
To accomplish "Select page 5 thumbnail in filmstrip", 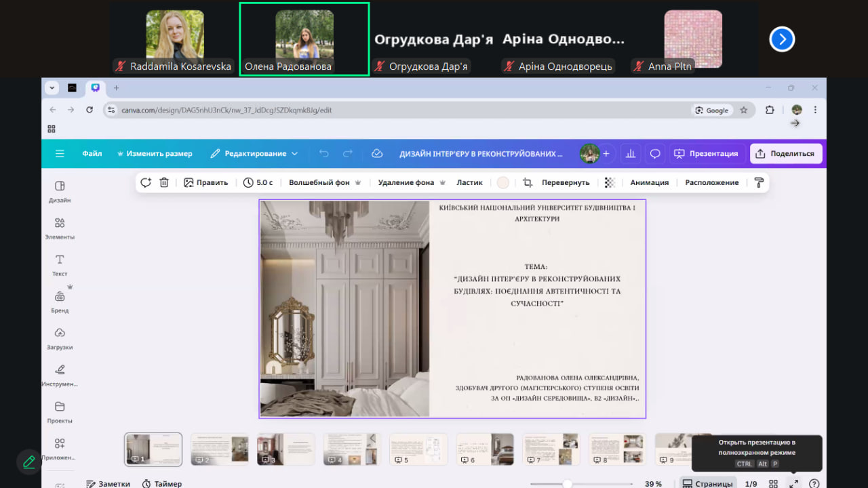I will pyautogui.click(x=418, y=449).
